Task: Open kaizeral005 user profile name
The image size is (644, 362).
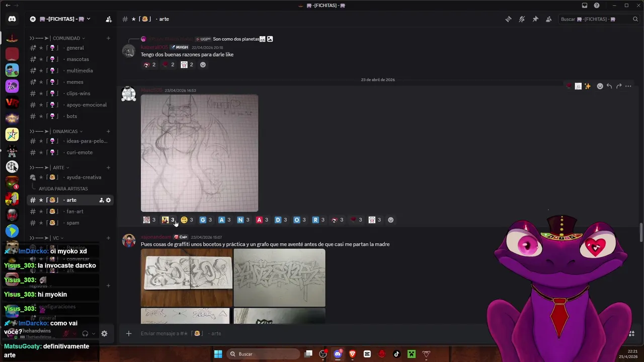Action: click(154, 47)
